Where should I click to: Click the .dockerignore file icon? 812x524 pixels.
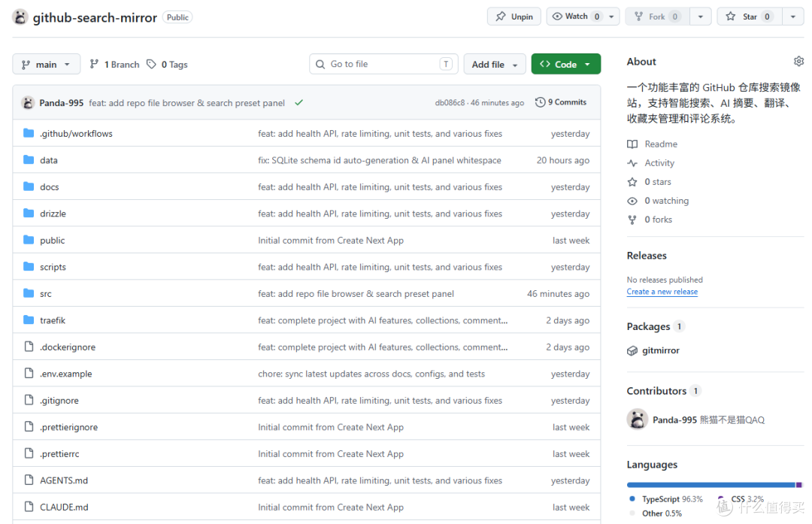coord(29,347)
